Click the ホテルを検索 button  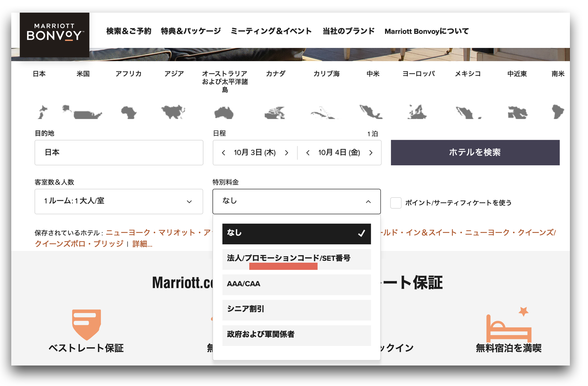click(475, 152)
